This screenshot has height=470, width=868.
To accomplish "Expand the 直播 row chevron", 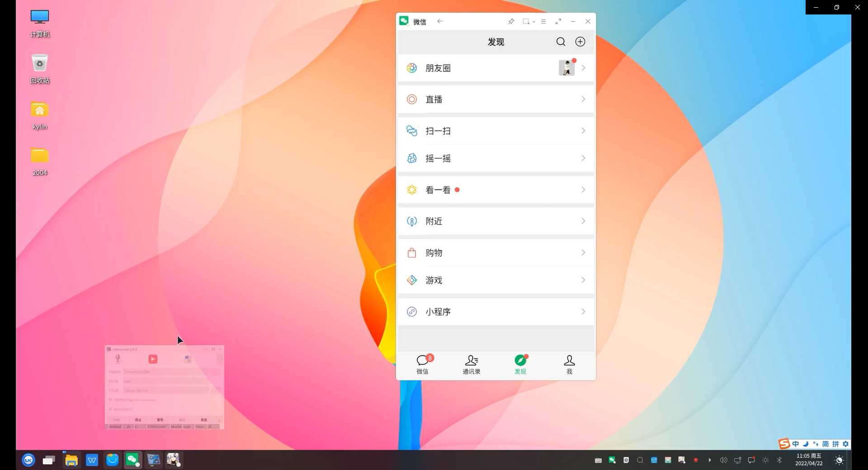I will (583, 99).
